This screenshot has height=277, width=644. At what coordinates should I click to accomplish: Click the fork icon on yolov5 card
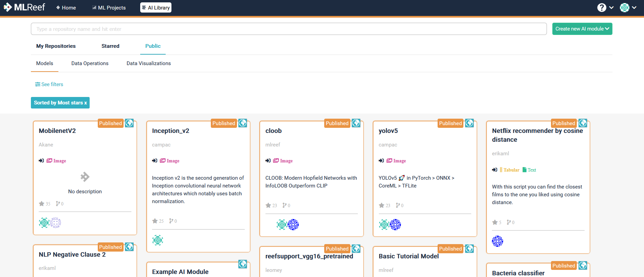398,205
